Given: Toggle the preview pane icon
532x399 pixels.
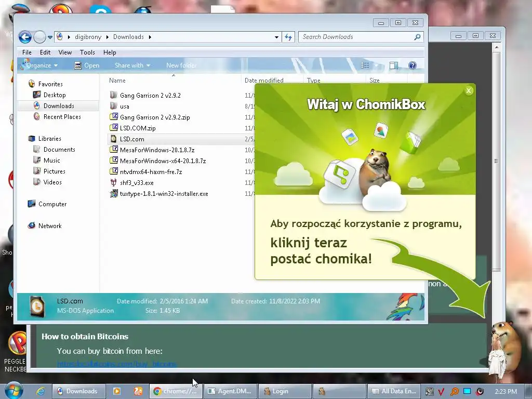Looking at the screenshot, I should [394, 65].
